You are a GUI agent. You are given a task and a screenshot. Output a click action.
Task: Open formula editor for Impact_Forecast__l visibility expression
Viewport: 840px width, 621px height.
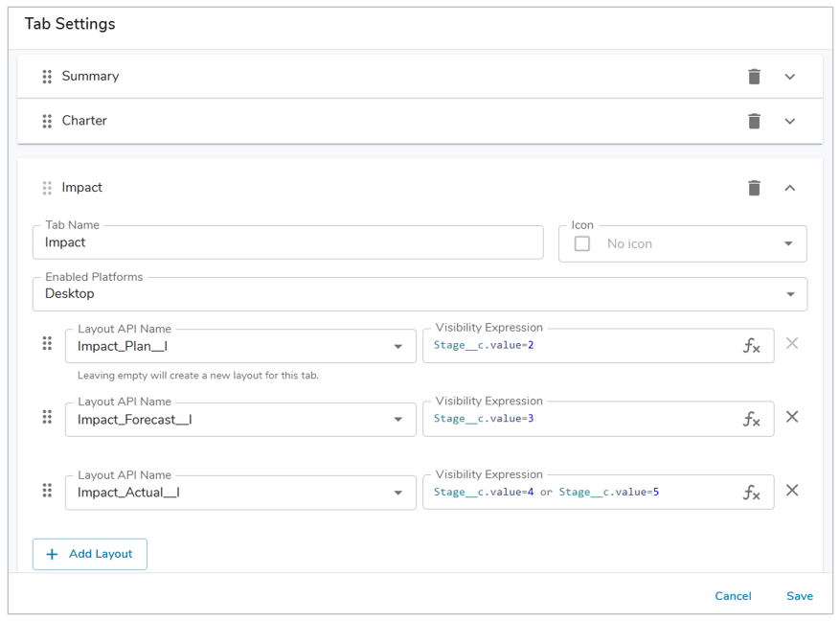click(x=752, y=419)
